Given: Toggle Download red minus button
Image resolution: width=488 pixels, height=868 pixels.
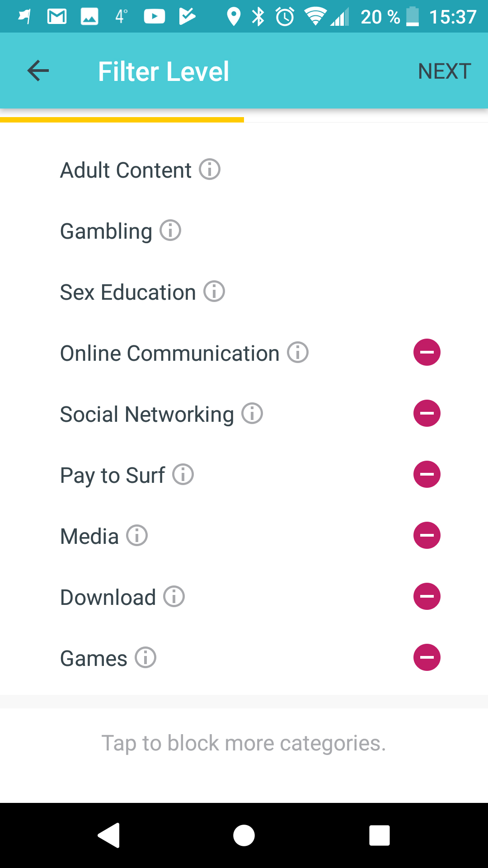Looking at the screenshot, I should click(427, 596).
